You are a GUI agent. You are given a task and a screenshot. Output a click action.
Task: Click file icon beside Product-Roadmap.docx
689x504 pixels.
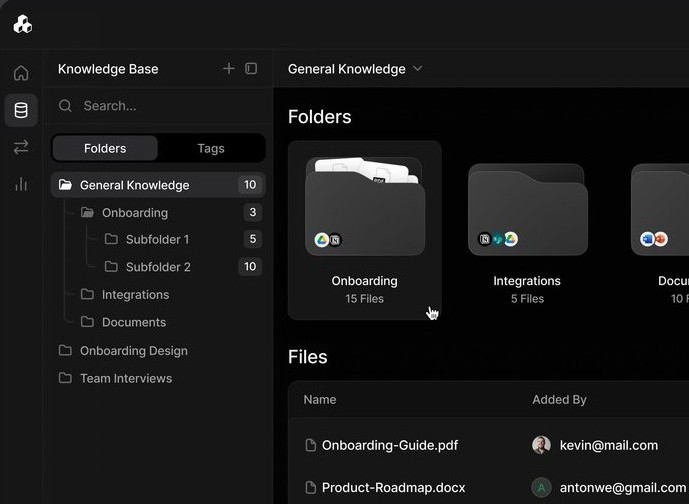(311, 487)
